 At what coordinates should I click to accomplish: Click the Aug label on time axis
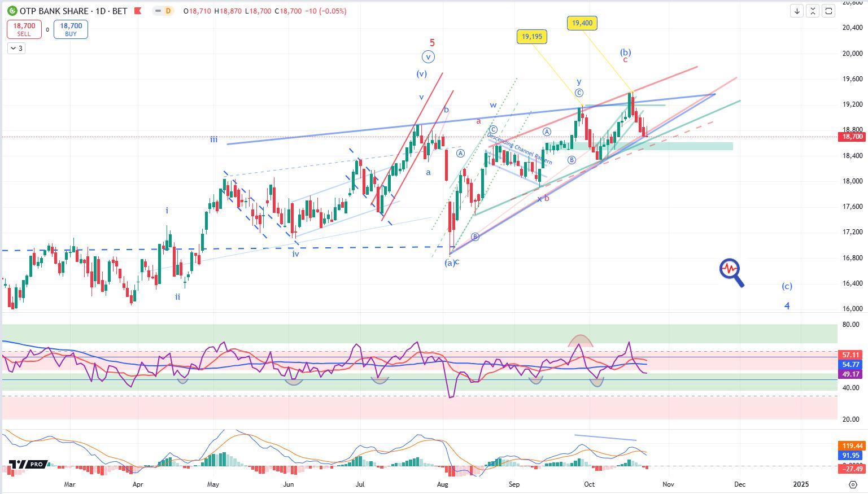click(x=442, y=484)
